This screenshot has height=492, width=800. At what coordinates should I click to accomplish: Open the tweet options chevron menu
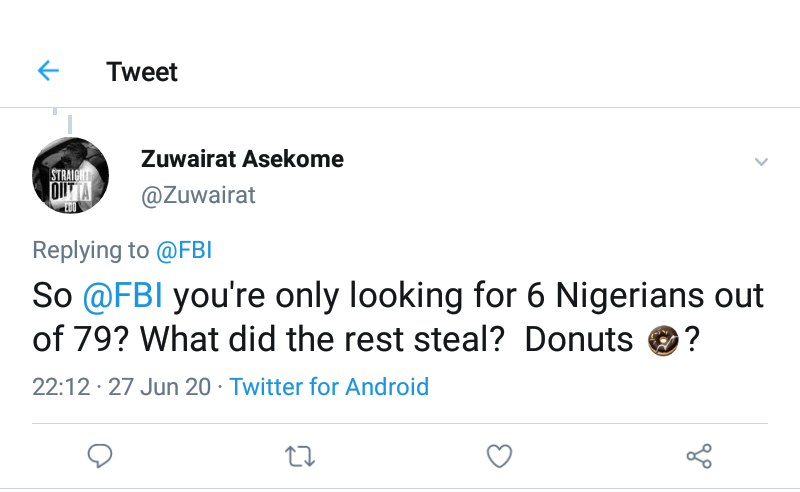(761, 161)
